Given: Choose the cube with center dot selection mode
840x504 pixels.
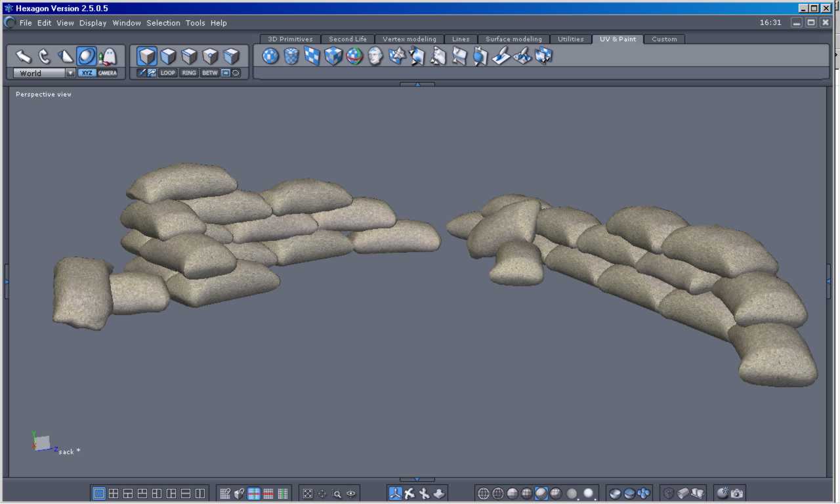Looking at the screenshot, I should [210, 56].
